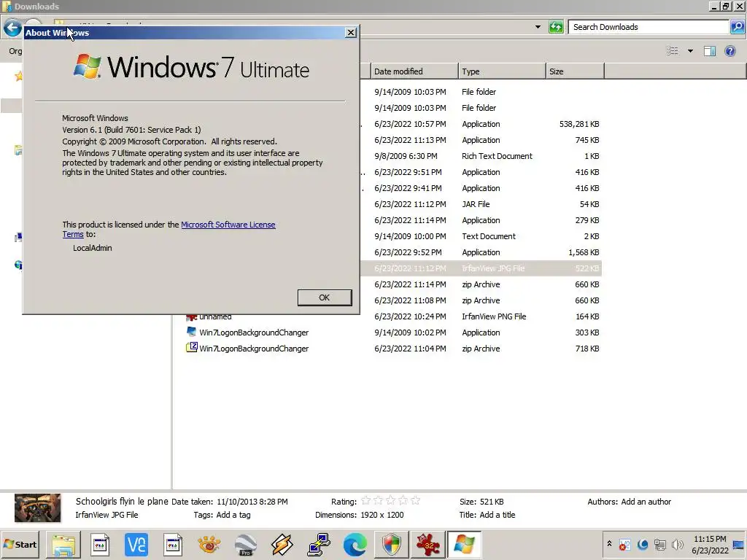Open the first document-window taskbar icon

click(x=100, y=544)
